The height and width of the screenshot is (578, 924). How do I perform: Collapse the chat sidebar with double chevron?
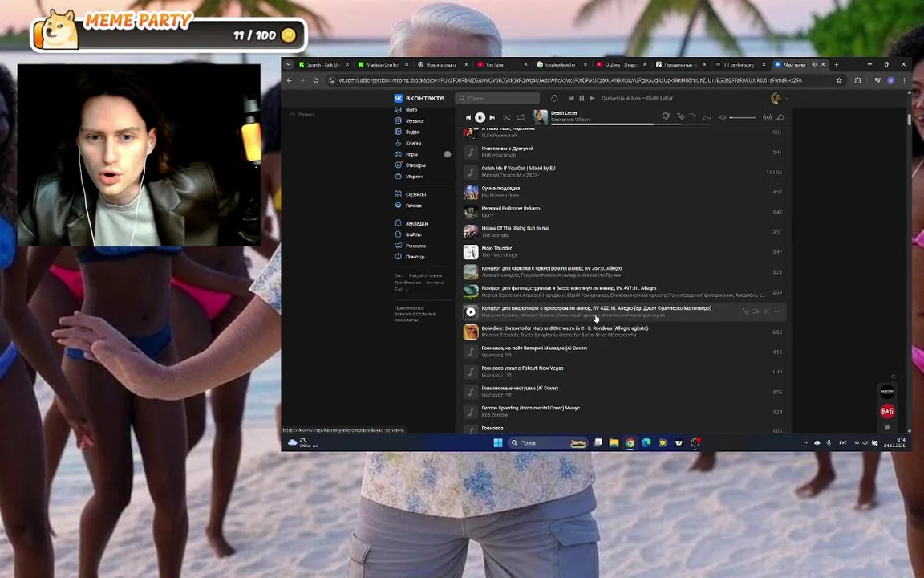(893, 377)
